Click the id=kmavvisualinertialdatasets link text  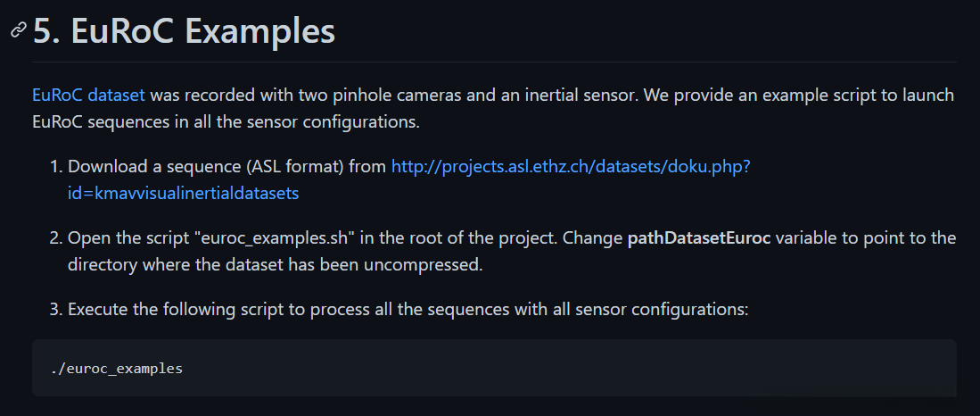click(x=183, y=192)
